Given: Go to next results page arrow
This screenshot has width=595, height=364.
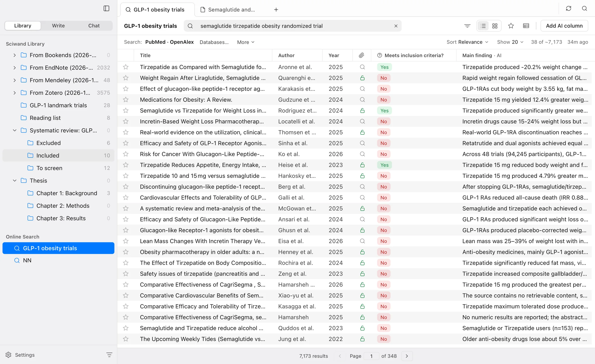Looking at the screenshot, I should 407,356.
